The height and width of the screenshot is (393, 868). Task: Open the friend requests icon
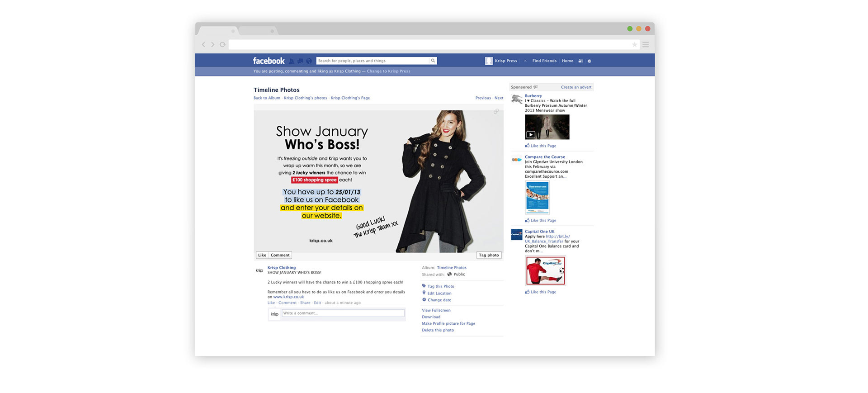292,61
